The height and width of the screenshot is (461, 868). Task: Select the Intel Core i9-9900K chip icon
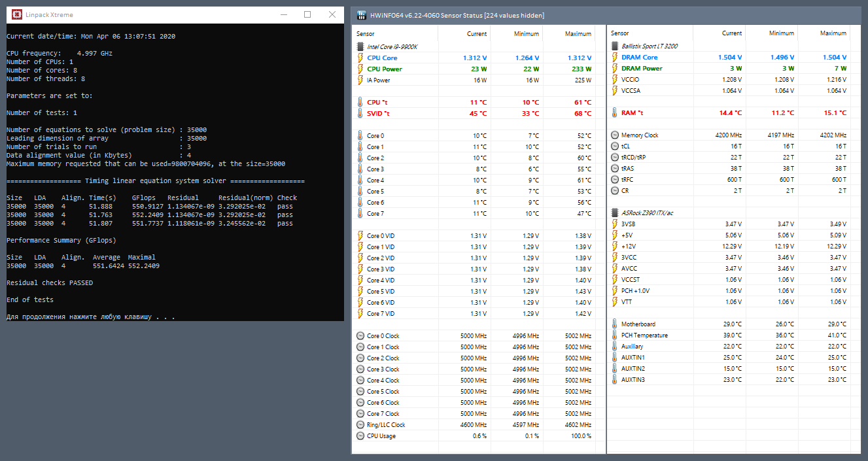(x=360, y=46)
